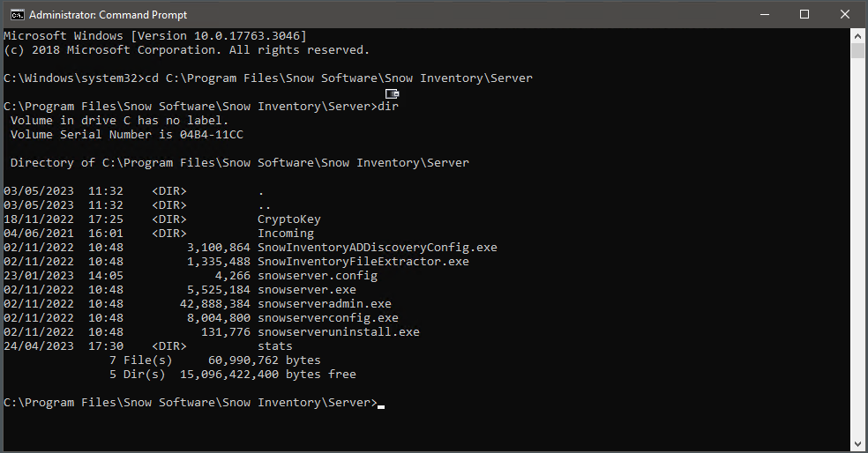Screen dimensions: 868x453
Task: Click the 'Volume in drive C has no label' line
Action: pos(119,121)
